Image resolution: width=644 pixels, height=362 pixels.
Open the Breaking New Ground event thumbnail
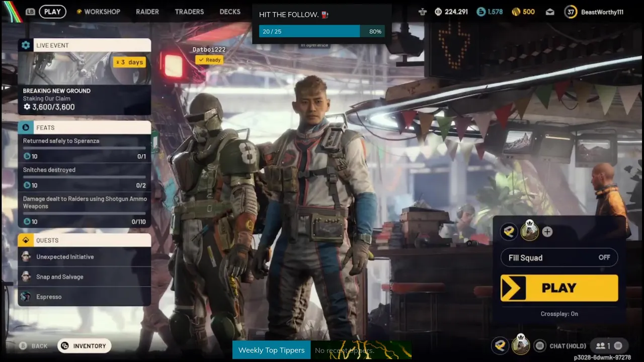pyautogui.click(x=85, y=68)
